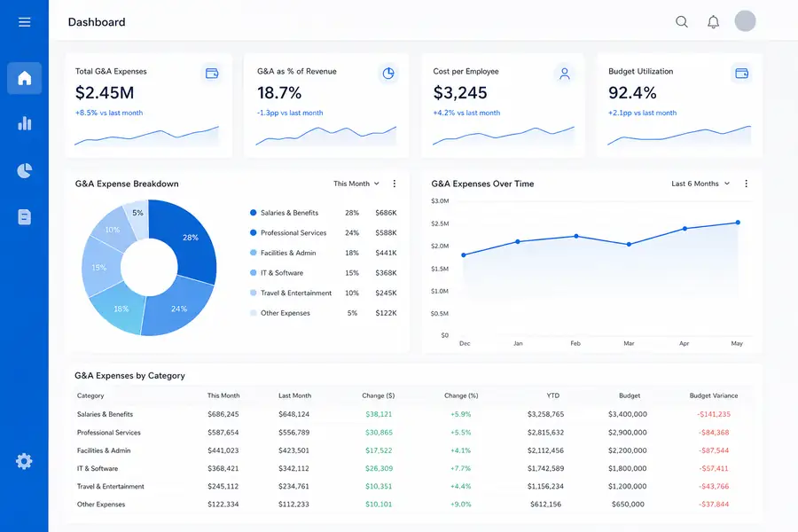
Task: Open notifications bell icon
Action: pos(713,22)
